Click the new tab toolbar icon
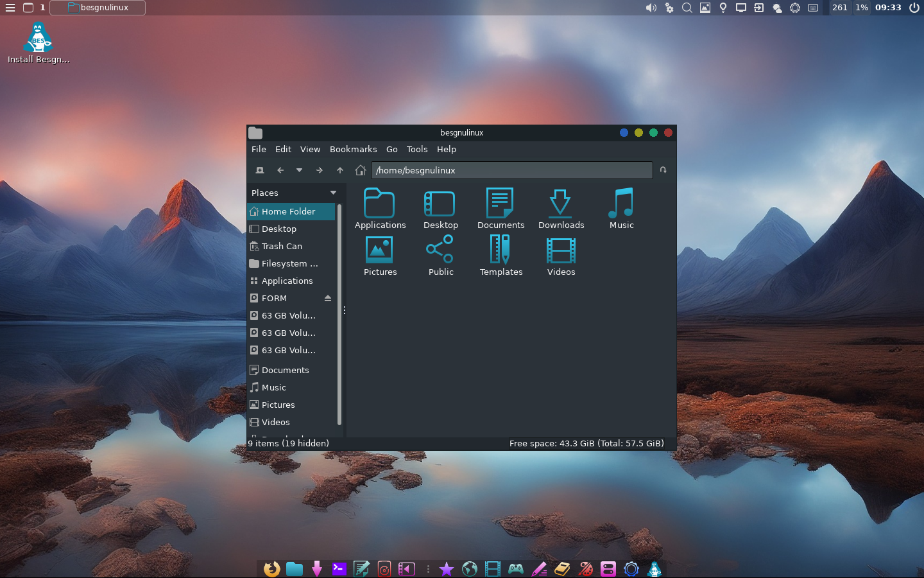This screenshot has width=924, height=578. coord(260,170)
